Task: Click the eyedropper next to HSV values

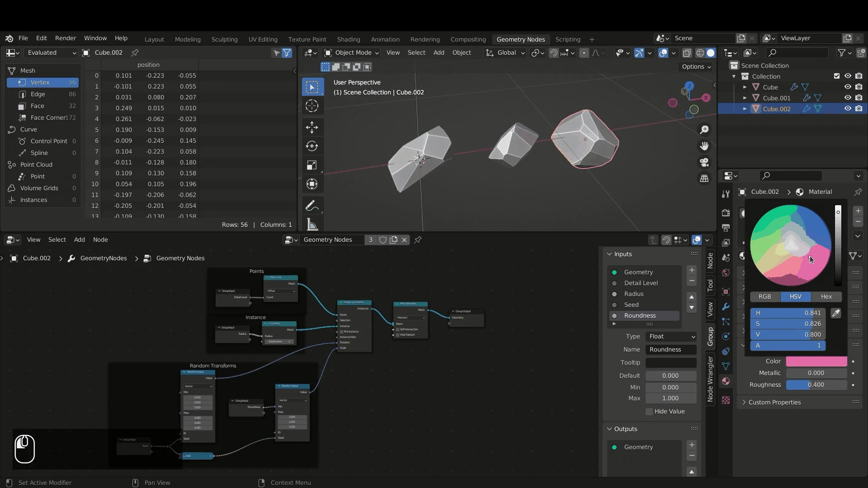Action: point(836,313)
